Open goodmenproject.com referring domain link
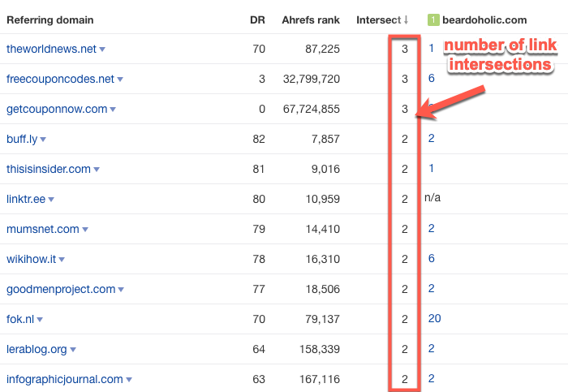Viewport: 568px width, 392px height. coord(60,289)
